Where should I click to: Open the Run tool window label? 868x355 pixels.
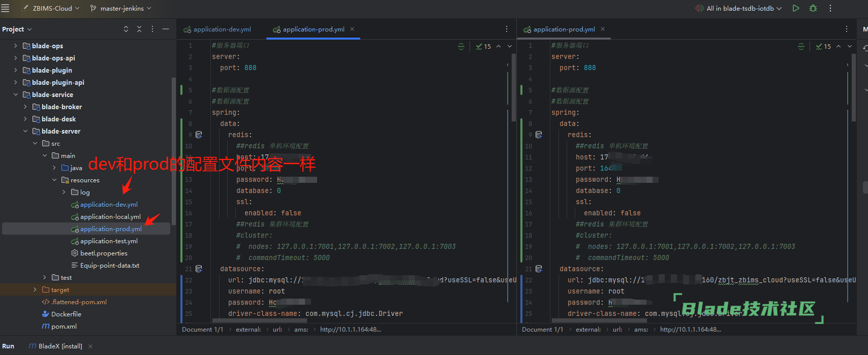pos(8,346)
